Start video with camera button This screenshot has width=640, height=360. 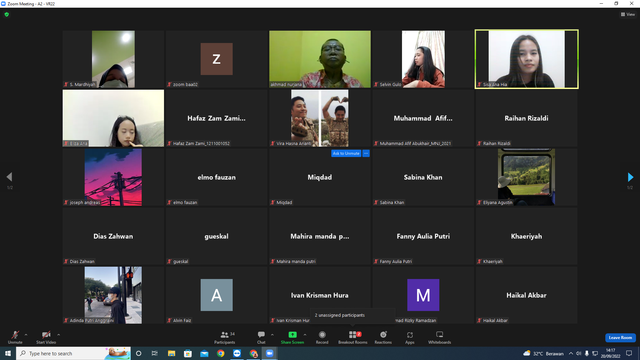pyautogui.click(x=46, y=337)
